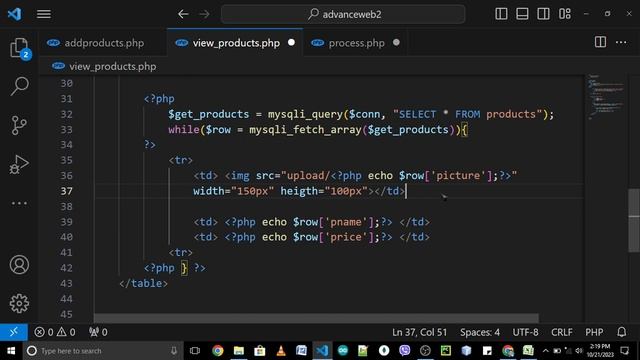Open the Manage gear icon

19,303
